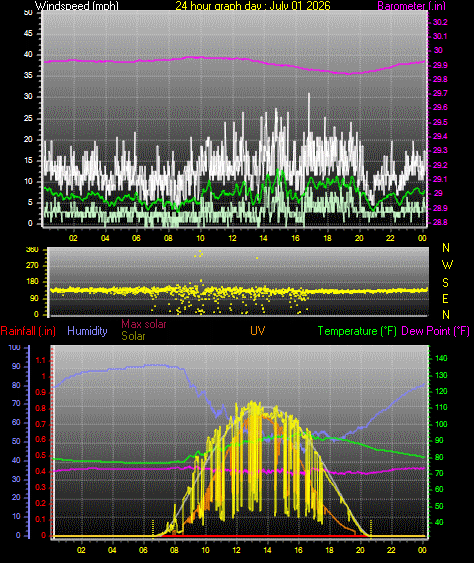The width and height of the screenshot is (474, 563).
Task: Select the '0.9' rainfall scale value
Action: [41, 392]
